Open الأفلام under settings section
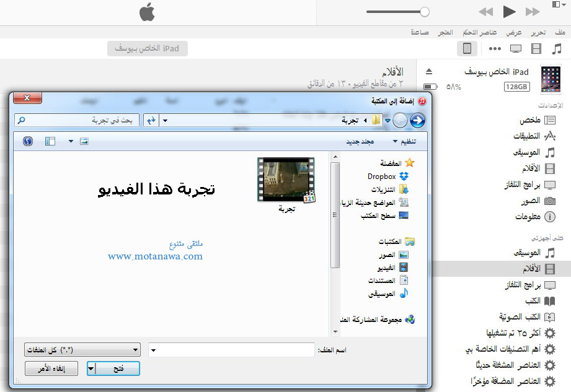Screen dimensions: 571x392 tap(539, 168)
